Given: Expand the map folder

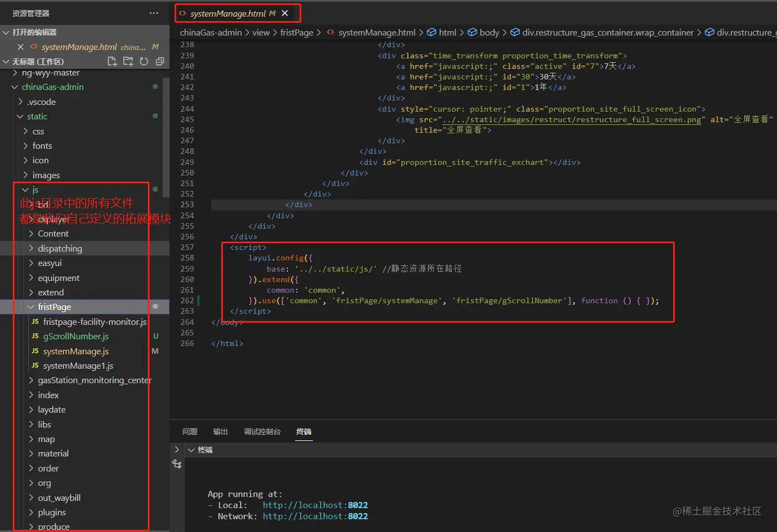Looking at the screenshot, I should coord(31,439).
